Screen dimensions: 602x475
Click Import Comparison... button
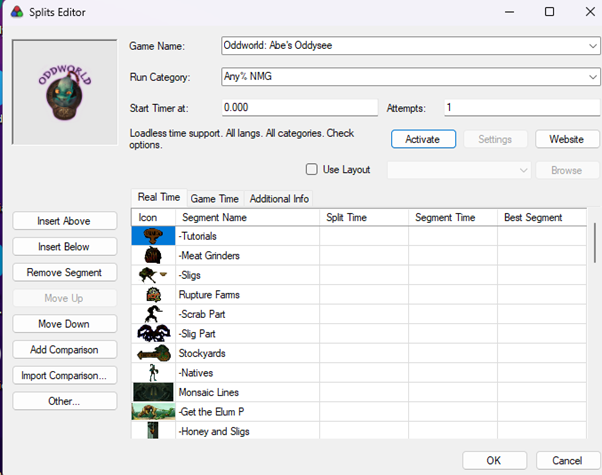[x=64, y=375]
